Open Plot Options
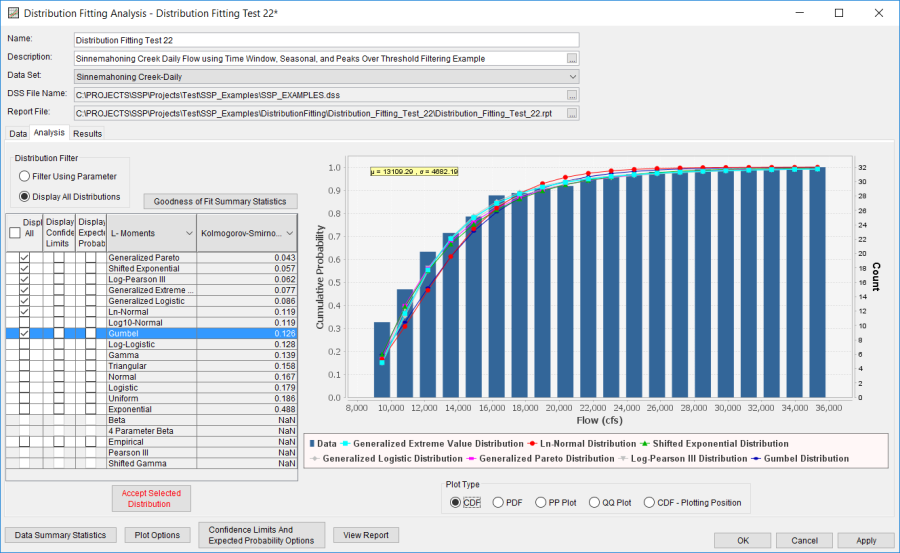The height and width of the screenshot is (553, 900). coord(157,535)
